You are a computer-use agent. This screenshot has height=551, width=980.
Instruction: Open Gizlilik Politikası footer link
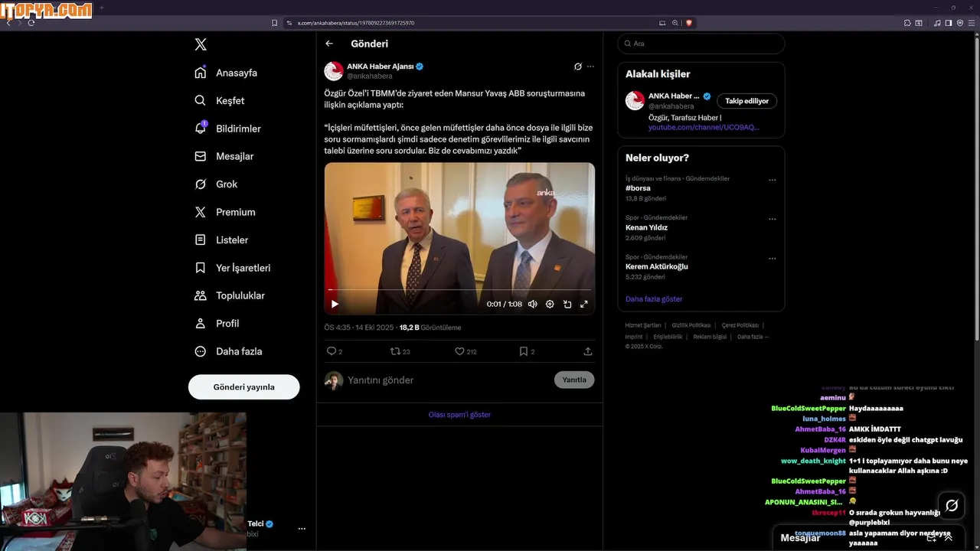pyautogui.click(x=691, y=325)
